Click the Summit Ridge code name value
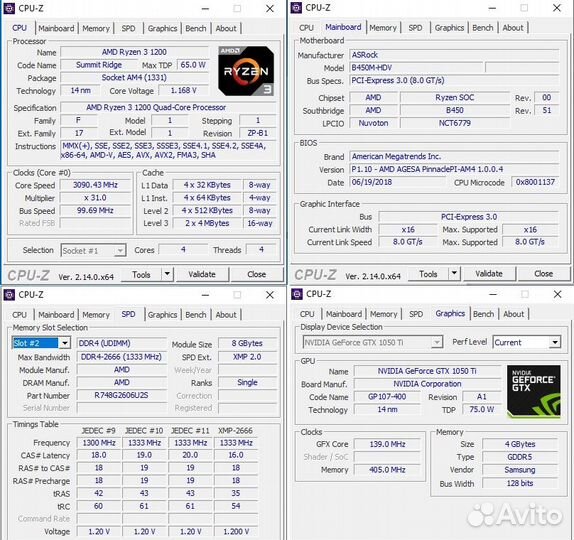Viewport: 574px width, 540px height. [x=99, y=65]
